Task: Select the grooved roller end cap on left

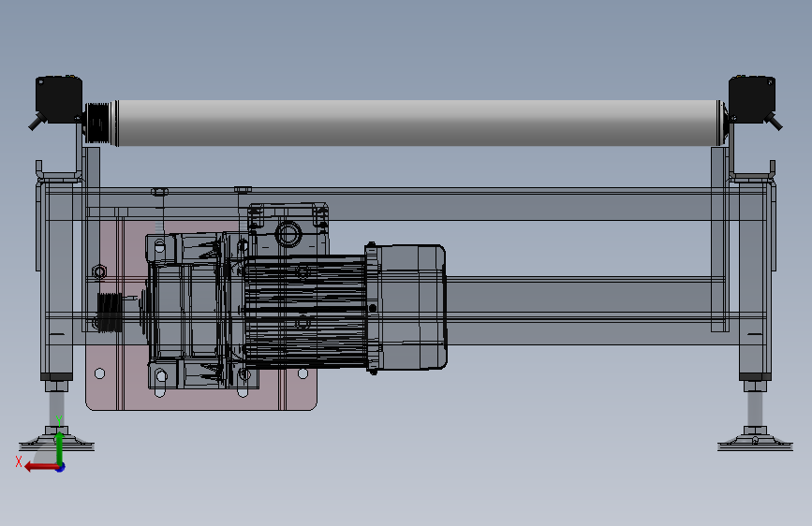Action: click(99, 123)
